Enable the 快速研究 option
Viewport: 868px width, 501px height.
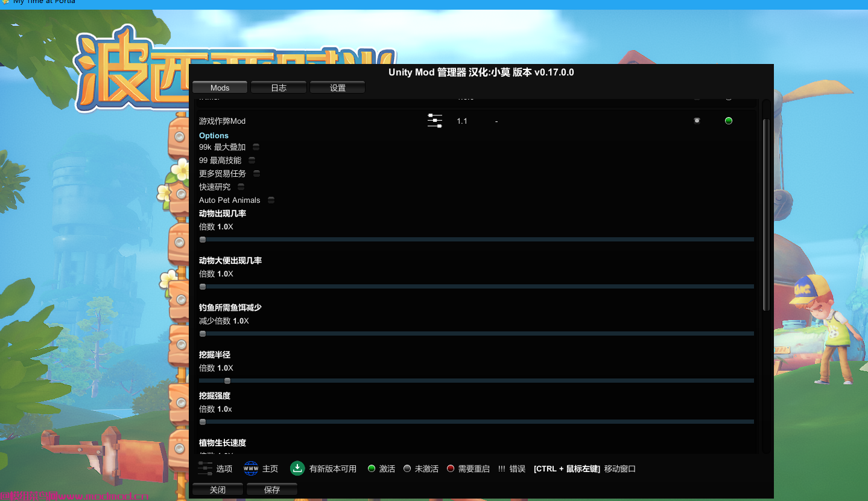pos(240,187)
